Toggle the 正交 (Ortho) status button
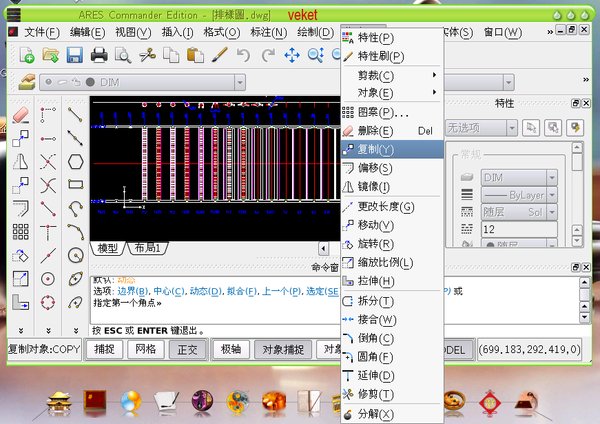Image resolution: width=600 pixels, height=424 pixels. 188,350
